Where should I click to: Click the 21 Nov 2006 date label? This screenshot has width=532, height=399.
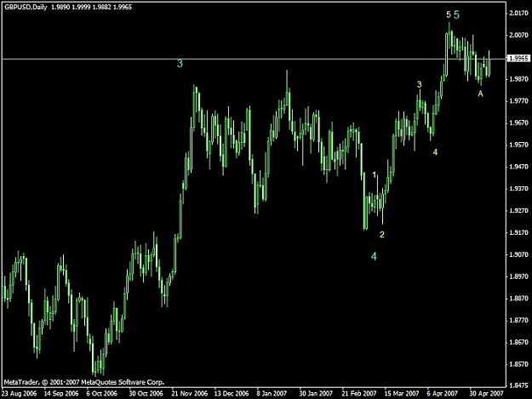tap(189, 394)
